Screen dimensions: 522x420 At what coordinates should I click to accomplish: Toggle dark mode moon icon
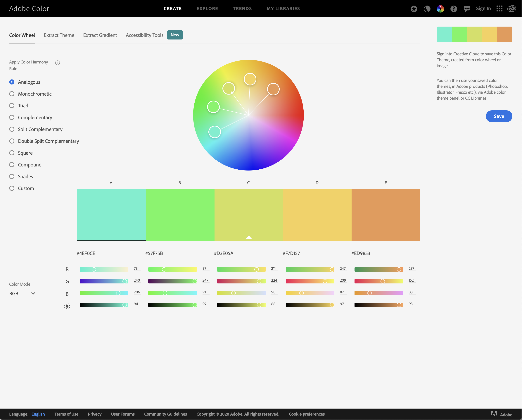point(427,9)
